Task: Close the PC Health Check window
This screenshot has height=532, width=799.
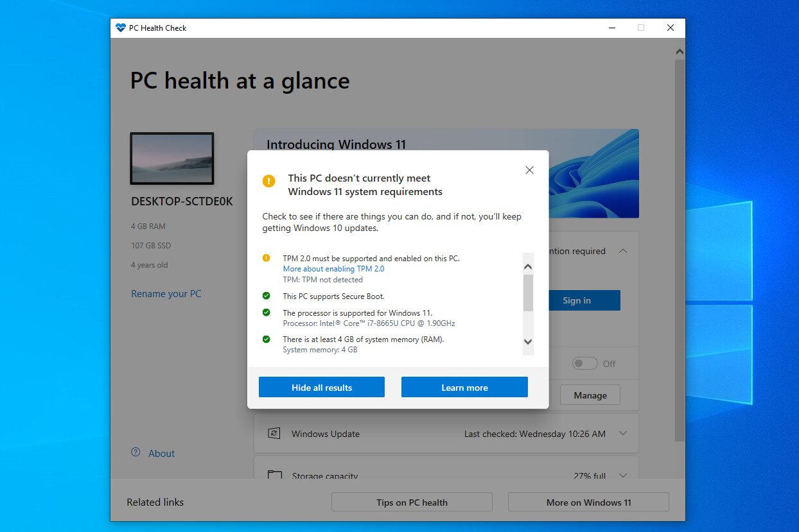Action: pos(670,28)
